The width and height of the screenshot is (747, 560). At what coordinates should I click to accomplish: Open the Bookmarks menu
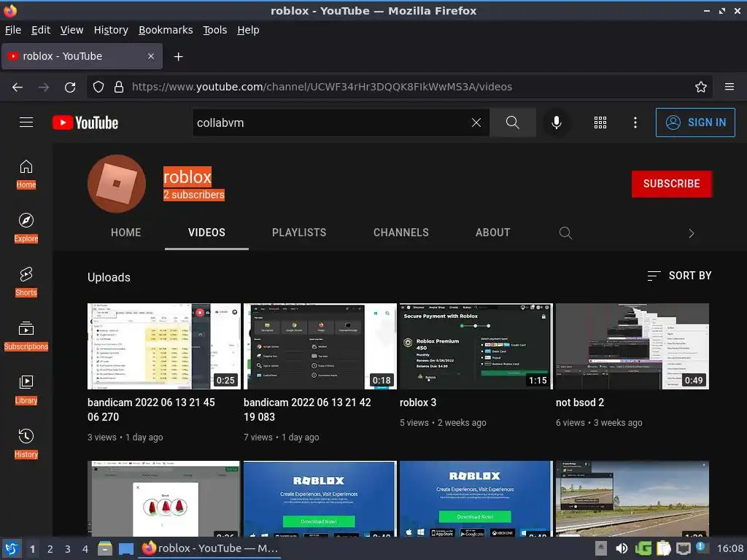tap(166, 30)
